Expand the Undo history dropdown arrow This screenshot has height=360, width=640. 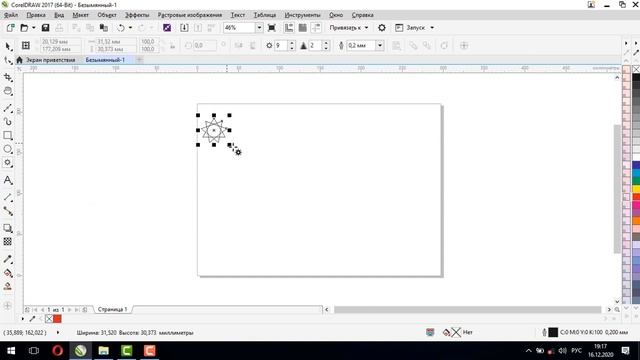tap(130, 28)
